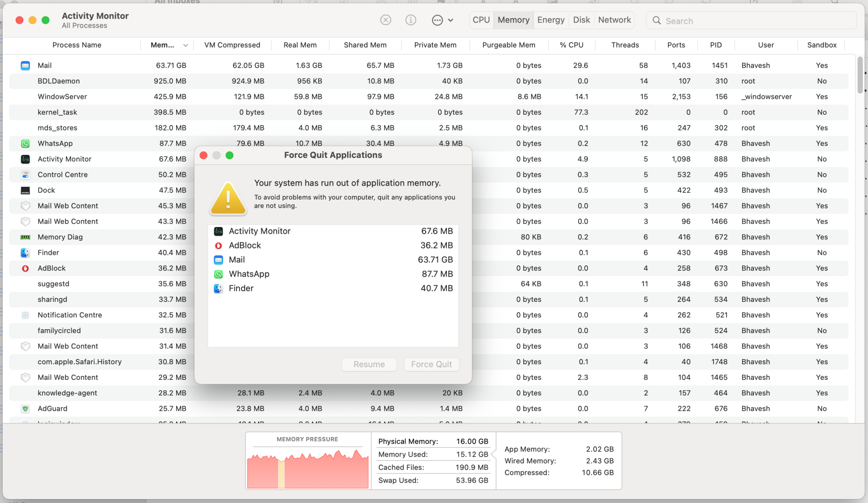Click the Mail icon in process list
This screenshot has height=503, width=868.
click(x=25, y=65)
